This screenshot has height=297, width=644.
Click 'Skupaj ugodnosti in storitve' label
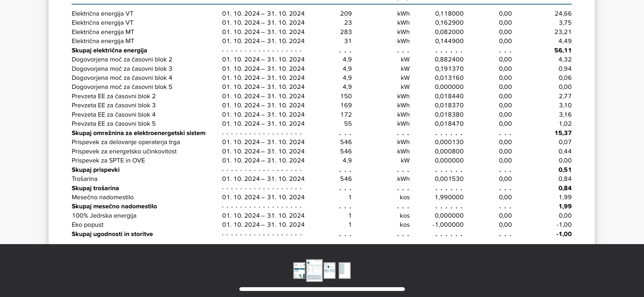tap(112, 234)
